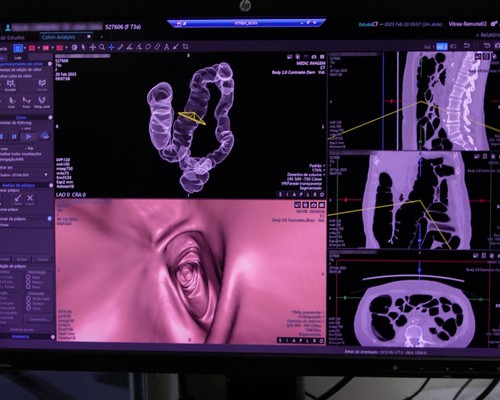The width and height of the screenshot is (500, 400).
Task: Select the arrow pointer tool
Action: click(x=83, y=47)
